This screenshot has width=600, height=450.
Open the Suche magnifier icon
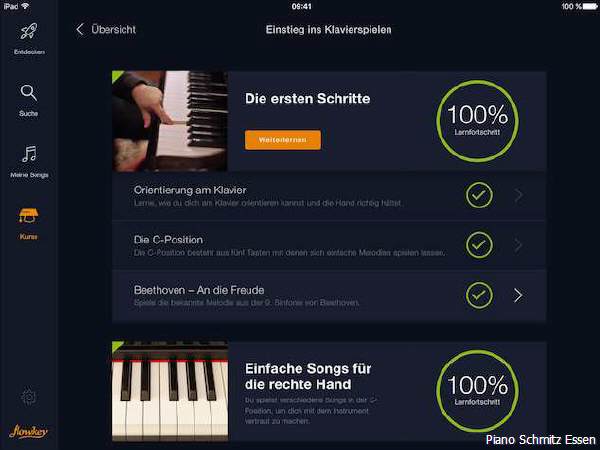(29, 93)
